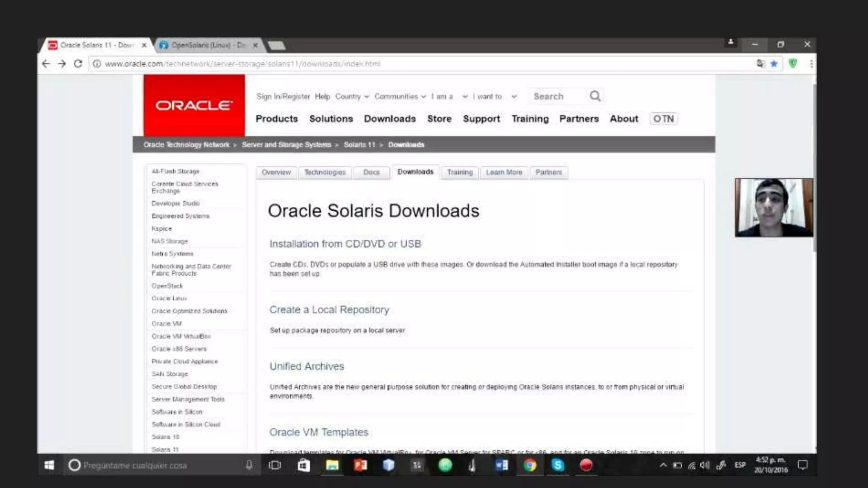
Task: Open Skype from the taskbar
Action: tap(558, 465)
